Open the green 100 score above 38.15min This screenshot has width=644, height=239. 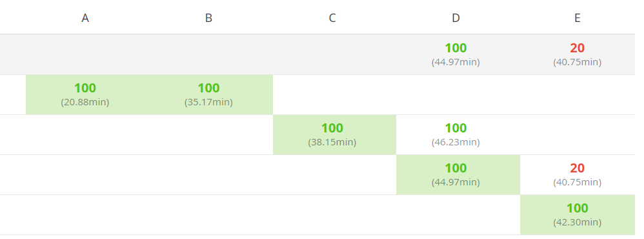(332, 128)
